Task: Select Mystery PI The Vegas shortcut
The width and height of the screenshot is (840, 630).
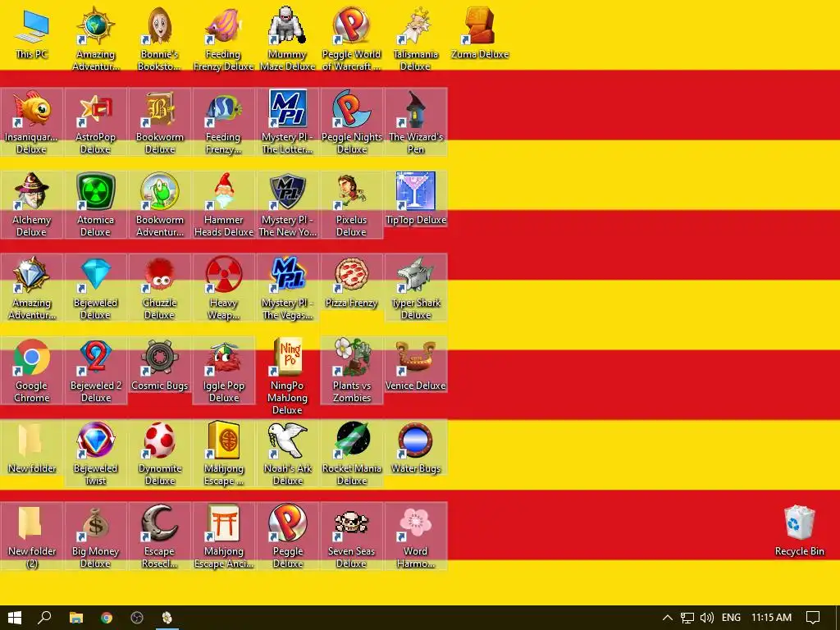Action: [x=288, y=288]
